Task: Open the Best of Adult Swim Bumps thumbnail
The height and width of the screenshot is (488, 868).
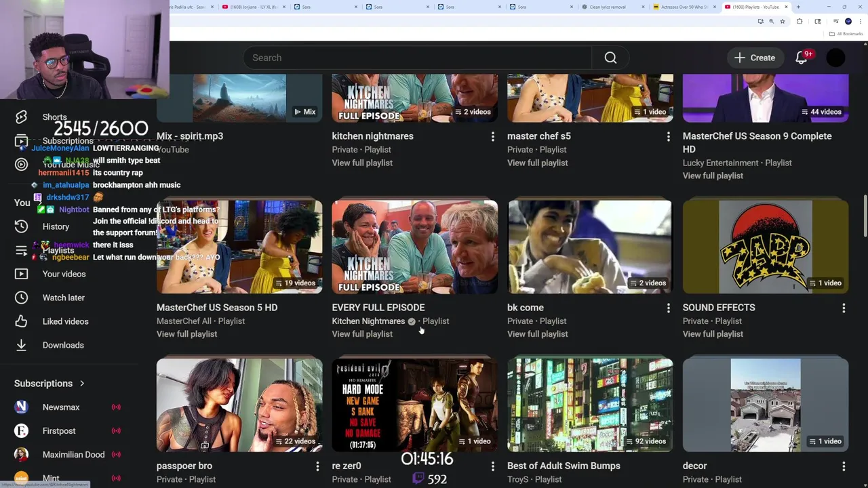Action: [590, 405]
